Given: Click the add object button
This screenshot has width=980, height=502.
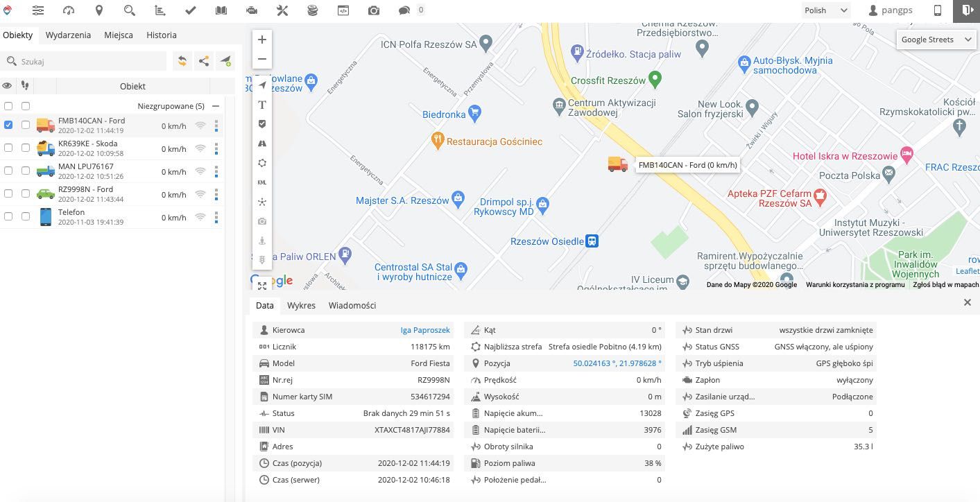Looking at the screenshot, I should [226, 61].
